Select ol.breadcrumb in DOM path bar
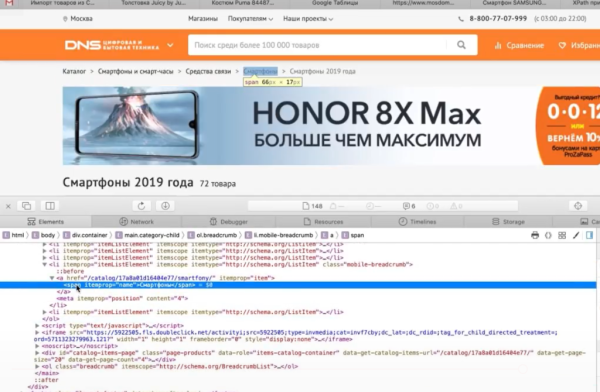The width and height of the screenshot is (600, 392). (212, 235)
